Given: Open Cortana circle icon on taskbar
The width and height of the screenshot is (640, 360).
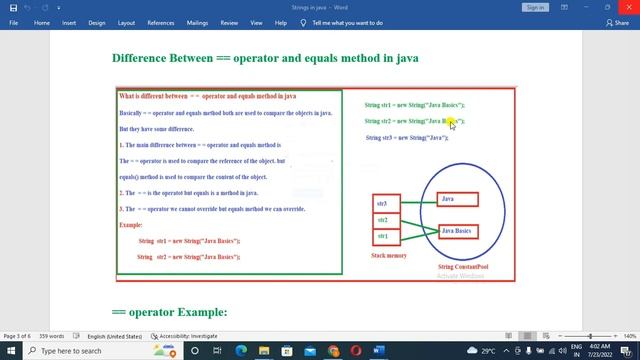Looking at the screenshot, I should pyautogui.click(x=195, y=351).
